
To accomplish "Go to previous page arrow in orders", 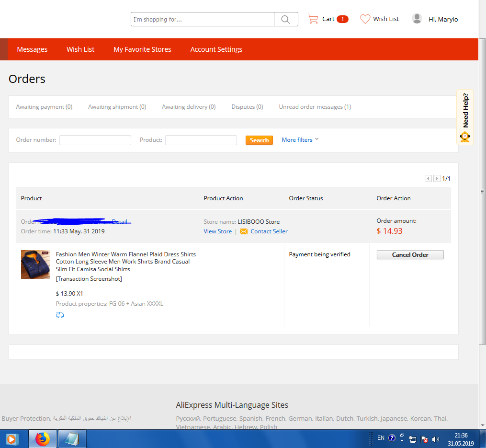I will [428, 178].
